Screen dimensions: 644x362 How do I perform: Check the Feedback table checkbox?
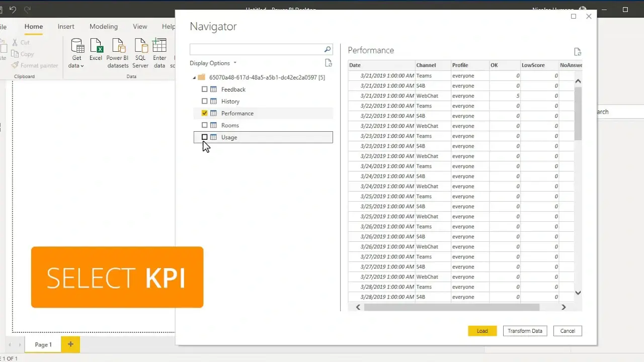pos(204,89)
